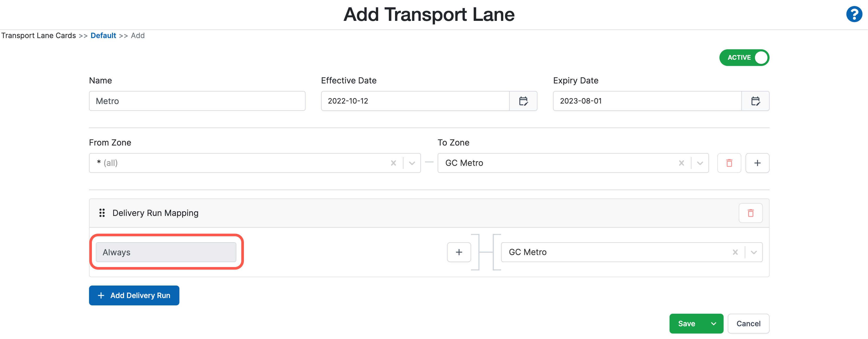Click the Delivery Run Mapping drag handle

pos(102,213)
